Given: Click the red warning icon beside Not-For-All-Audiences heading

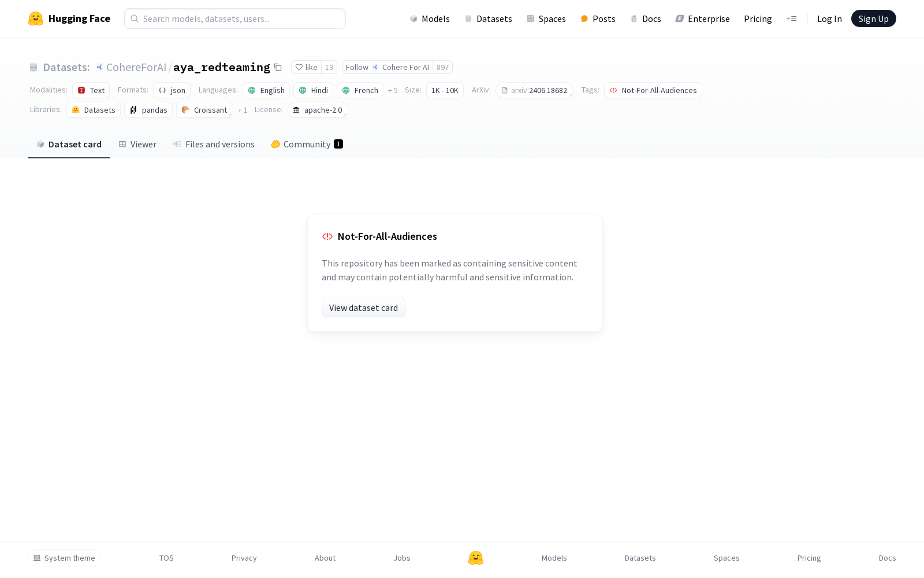Looking at the screenshot, I should [327, 236].
